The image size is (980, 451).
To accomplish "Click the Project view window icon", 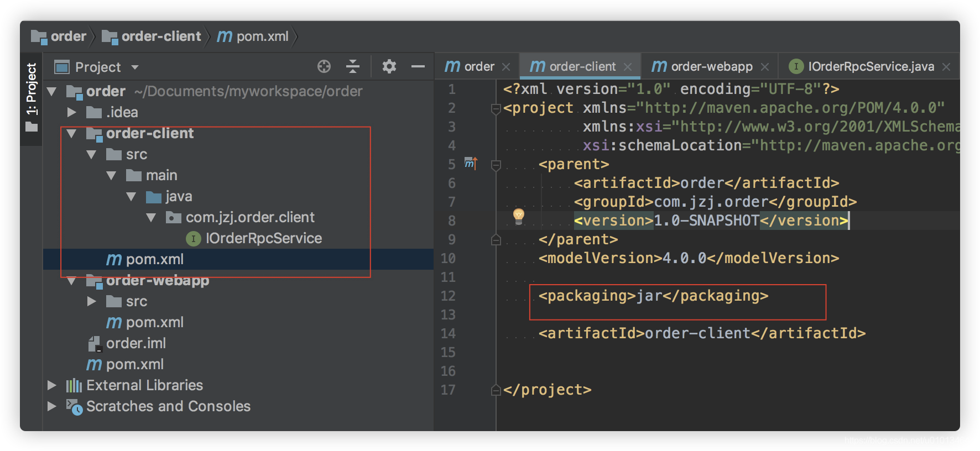I will tap(62, 67).
